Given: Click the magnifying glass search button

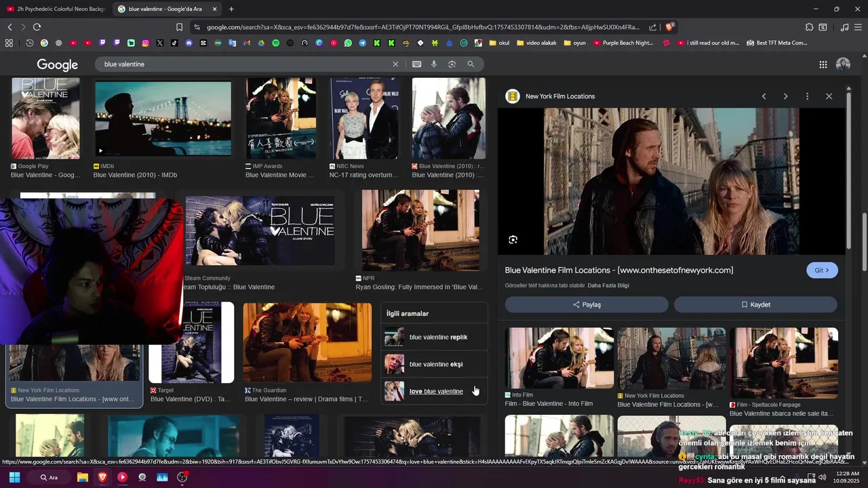Looking at the screenshot, I should click(471, 64).
